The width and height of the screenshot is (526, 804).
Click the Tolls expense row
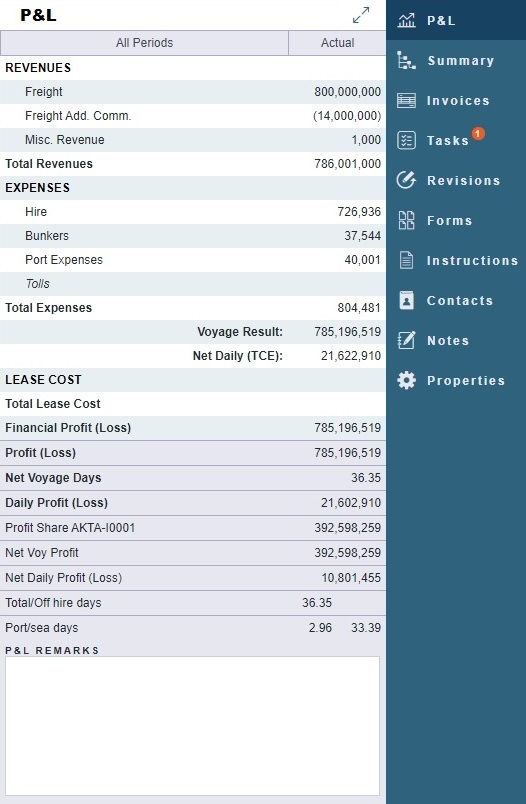coord(193,284)
